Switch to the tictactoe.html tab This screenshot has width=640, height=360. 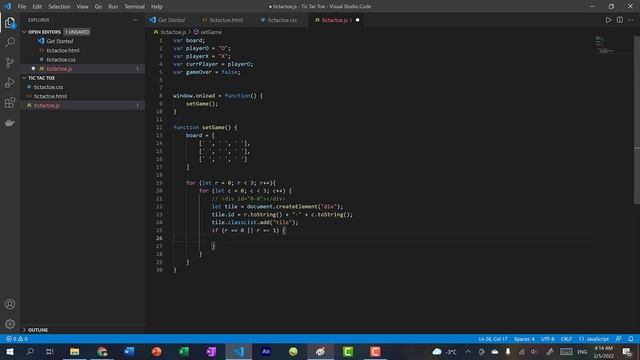pyautogui.click(x=226, y=20)
